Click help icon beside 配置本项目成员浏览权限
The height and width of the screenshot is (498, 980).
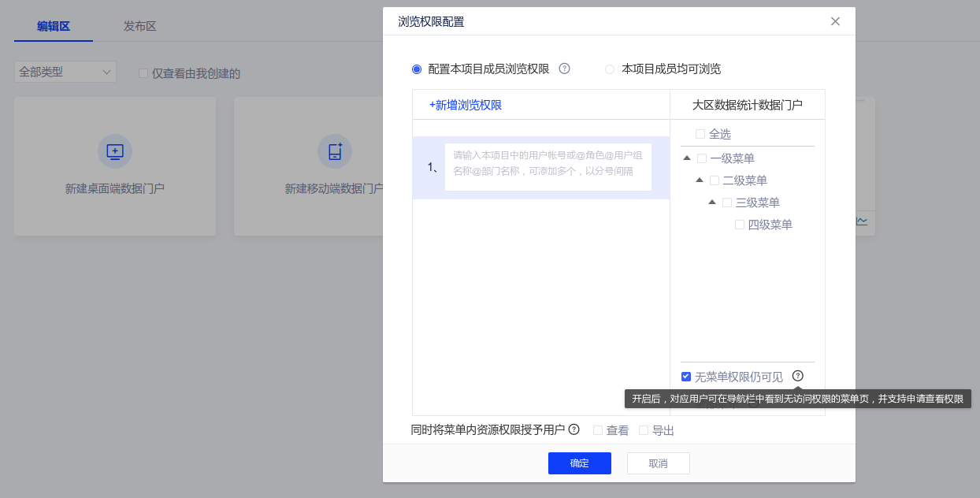(564, 69)
